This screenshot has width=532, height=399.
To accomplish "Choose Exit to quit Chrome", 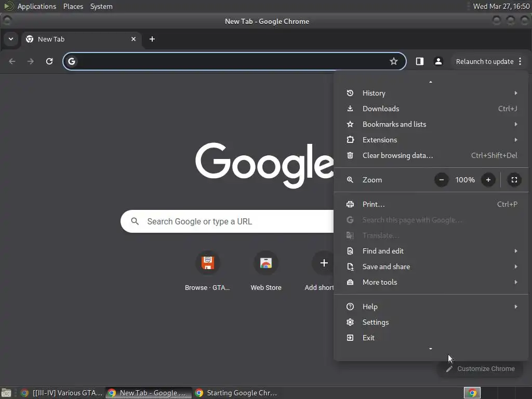I will (x=431, y=338).
